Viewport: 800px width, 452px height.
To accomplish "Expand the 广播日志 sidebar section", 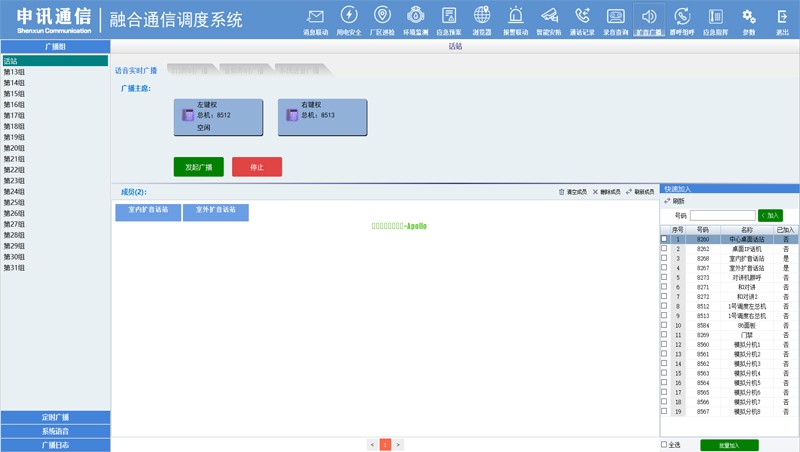I will (x=55, y=445).
